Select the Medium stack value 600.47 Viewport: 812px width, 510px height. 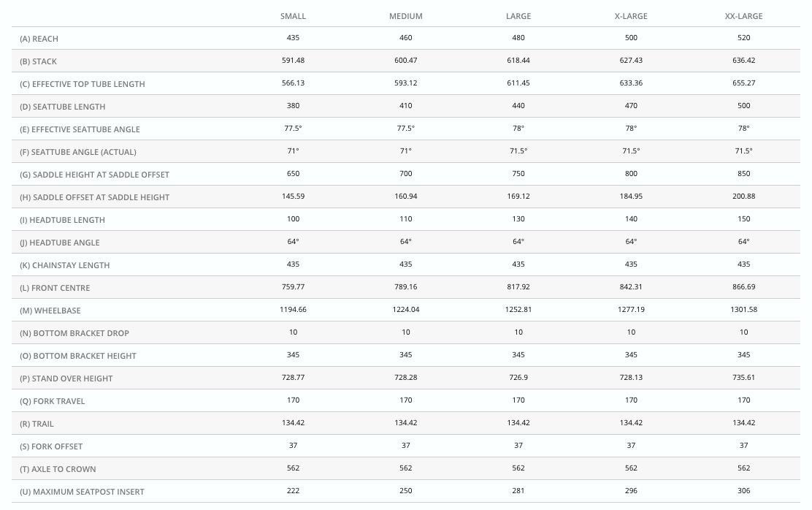click(405, 61)
